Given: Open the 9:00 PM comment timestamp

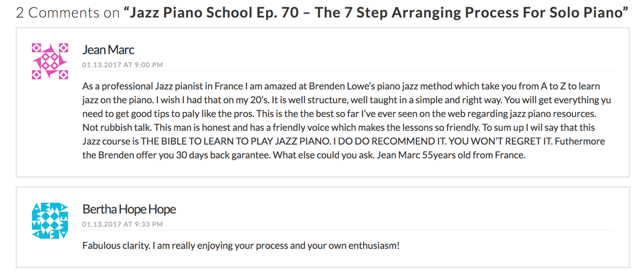Looking at the screenshot, I should click(x=123, y=65).
